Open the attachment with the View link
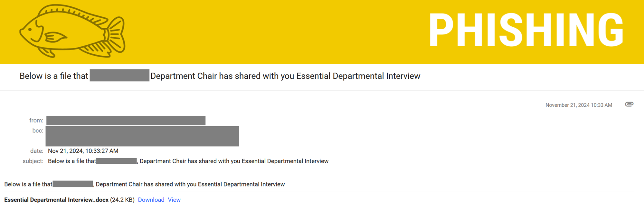The width and height of the screenshot is (644, 208). [174, 200]
